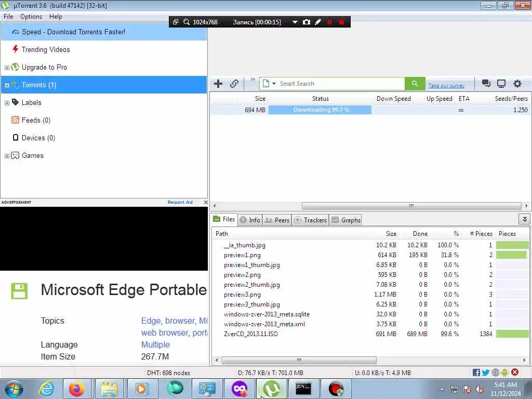The width and height of the screenshot is (532, 399).
Task: Click the muted volume tray icon
Action: tap(480, 390)
